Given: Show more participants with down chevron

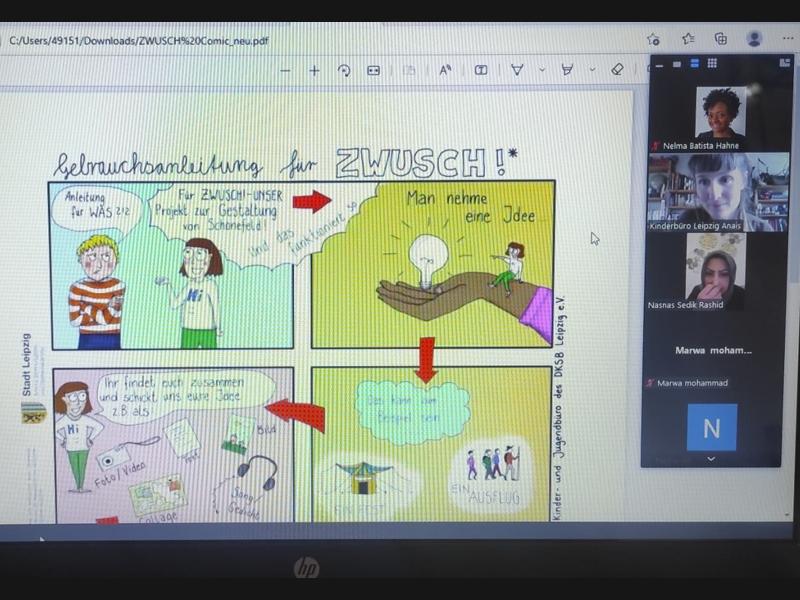Looking at the screenshot, I should (x=711, y=459).
